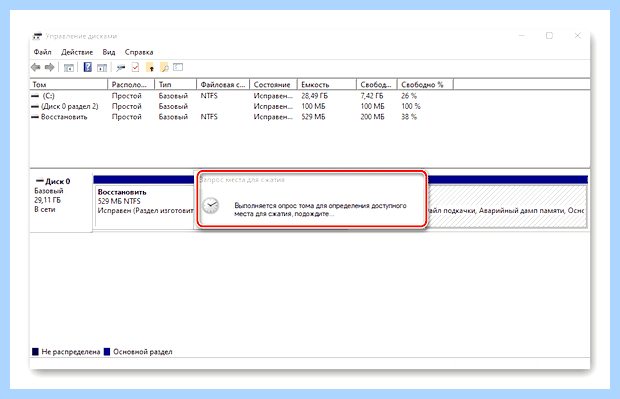Open the Действие menu
This screenshot has width=620, height=399.
click(x=77, y=52)
